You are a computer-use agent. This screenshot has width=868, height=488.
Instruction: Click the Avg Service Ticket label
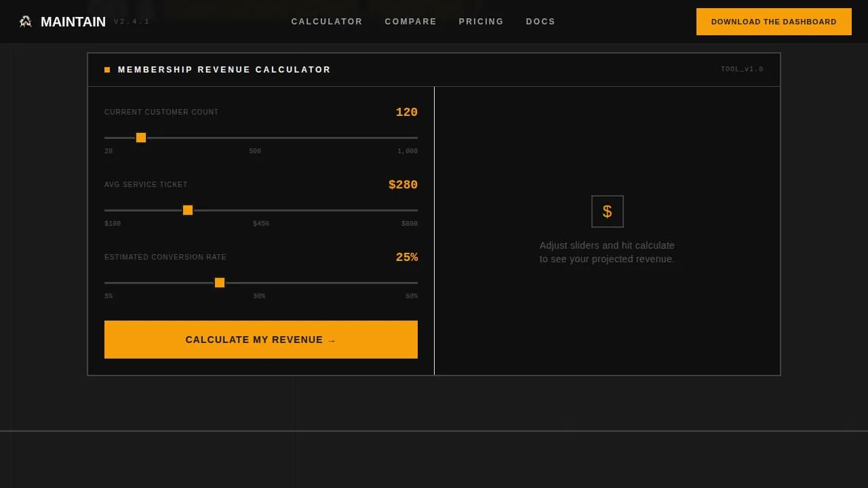click(146, 185)
